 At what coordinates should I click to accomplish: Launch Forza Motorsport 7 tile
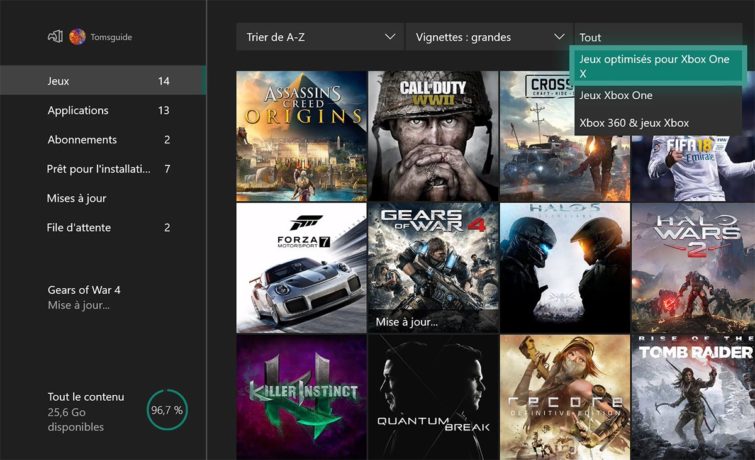click(x=301, y=268)
